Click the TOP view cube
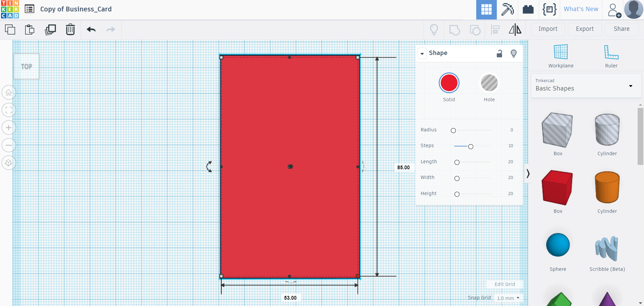The width and height of the screenshot is (644, 306). (x=26, y=66)
